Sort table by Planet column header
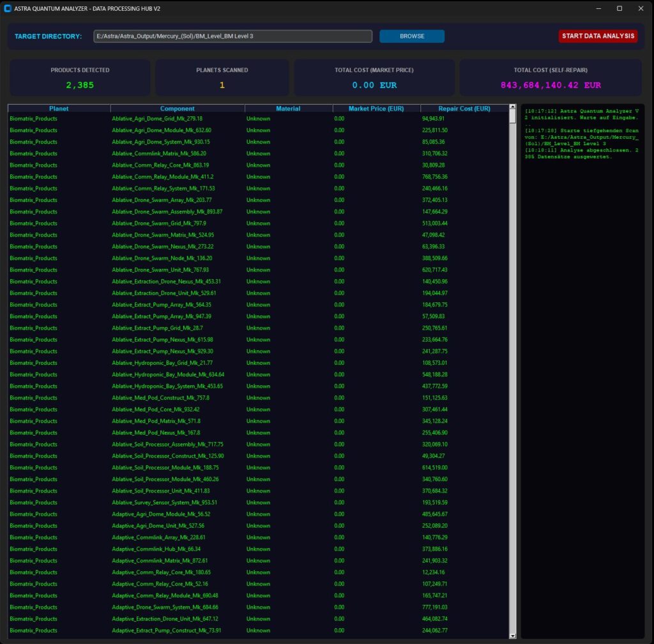Viewport: 654px width, 644px height. tap(59, 109)
